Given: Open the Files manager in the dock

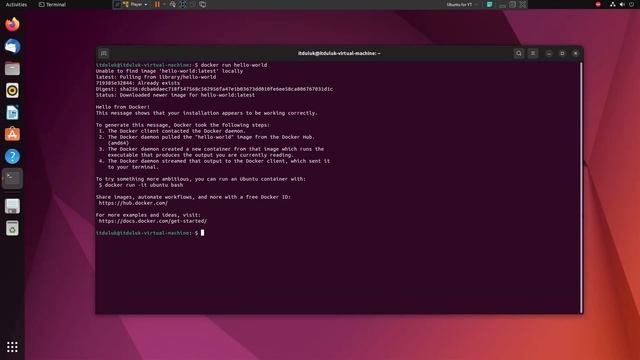Looking at the screenshot, I should pos(12,69).
